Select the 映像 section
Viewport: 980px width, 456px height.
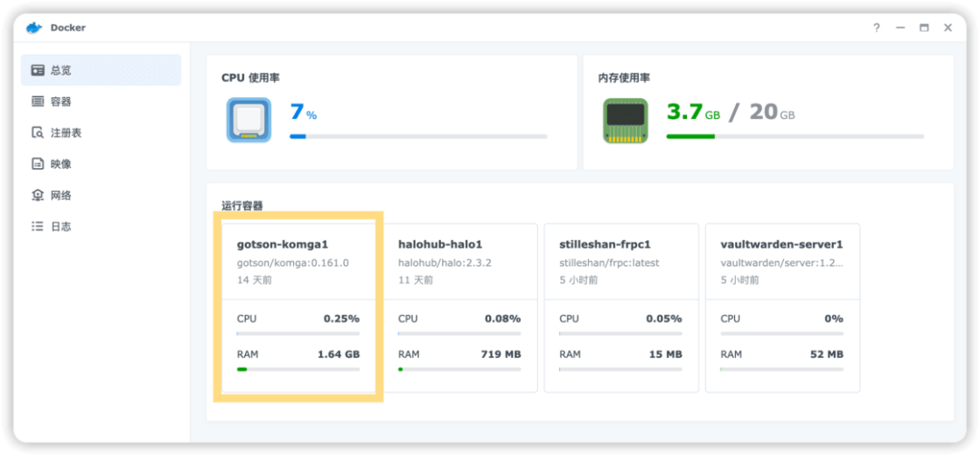click(x=102, y=164)
